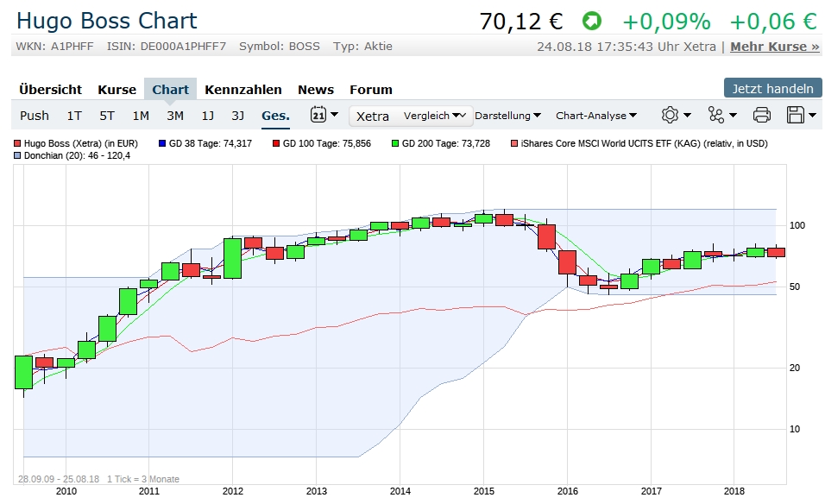Open the Darstellung dropdown
825x504 pixels.
pos(508,116)
